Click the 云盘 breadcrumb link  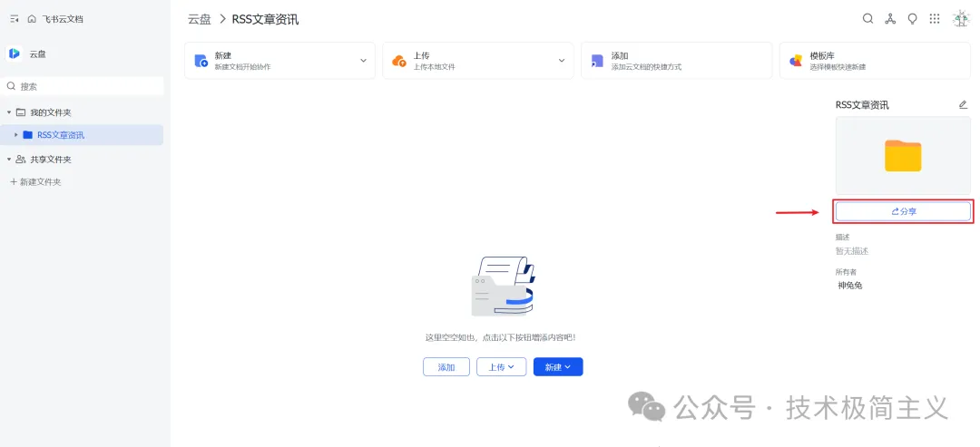[x=200, y=19]
